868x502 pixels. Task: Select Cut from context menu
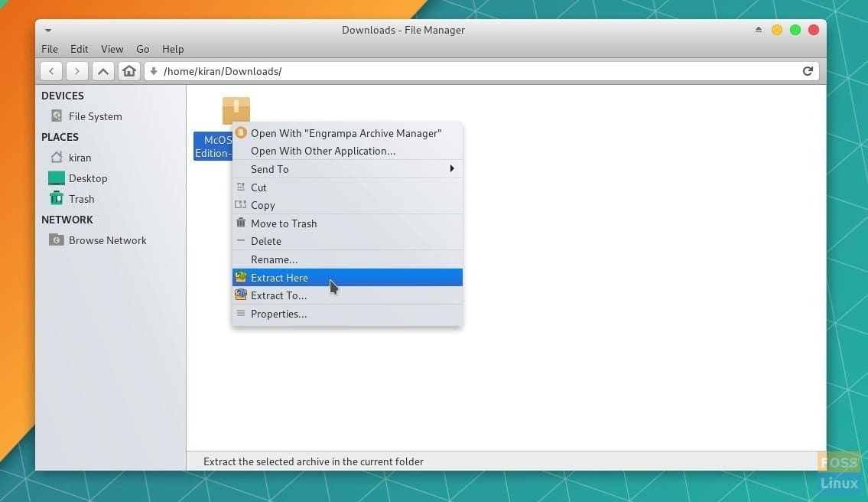coord(347,187)
